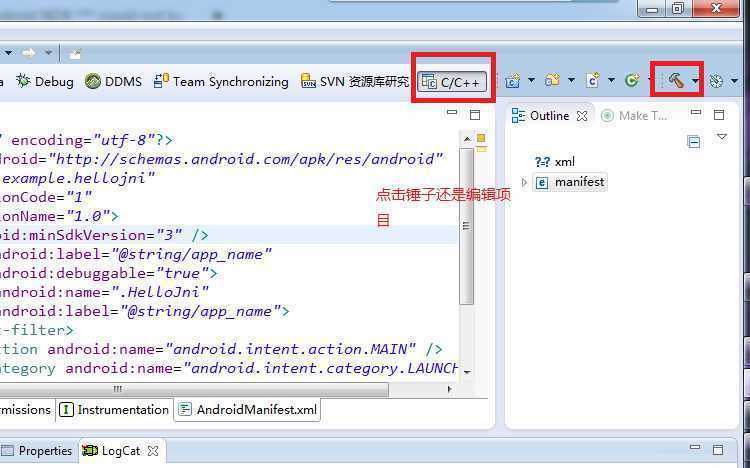Open the Outline view menu triangle

(x=722, y=137)
